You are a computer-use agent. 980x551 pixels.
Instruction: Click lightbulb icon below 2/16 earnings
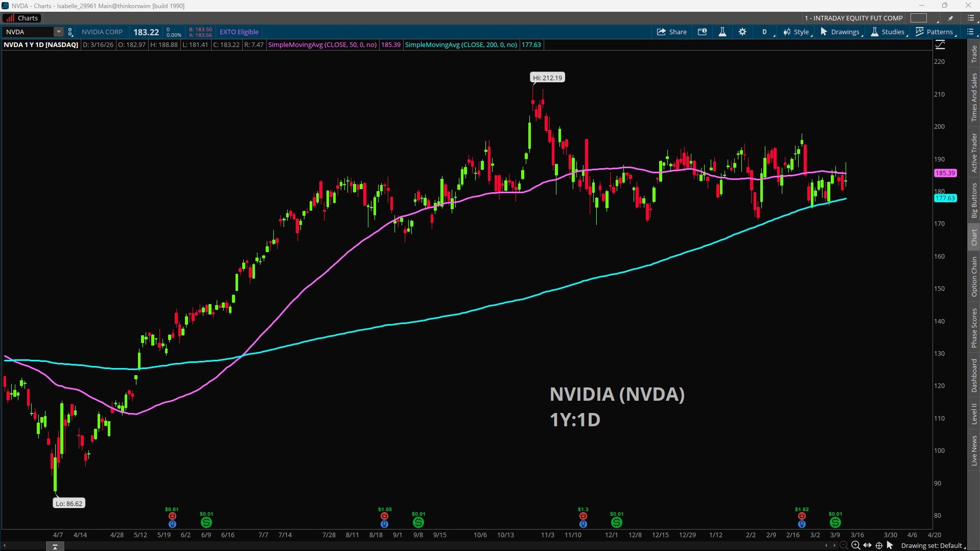[802, 524]
